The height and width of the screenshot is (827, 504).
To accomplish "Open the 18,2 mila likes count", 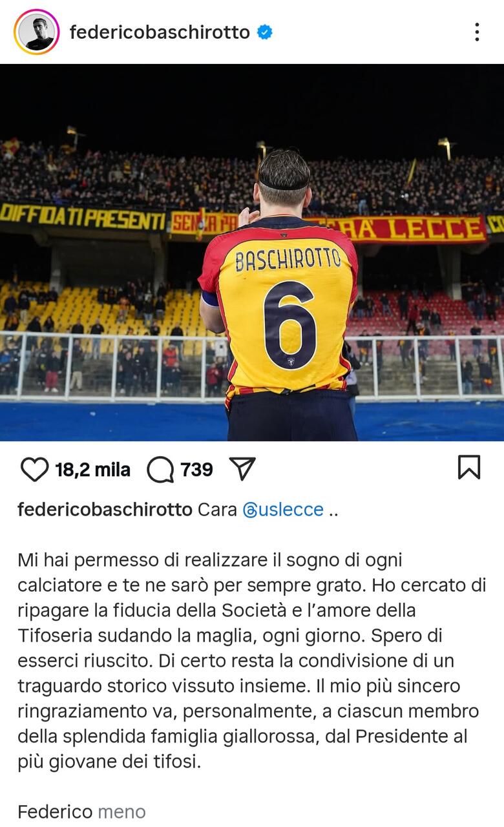I will (92, 470).
